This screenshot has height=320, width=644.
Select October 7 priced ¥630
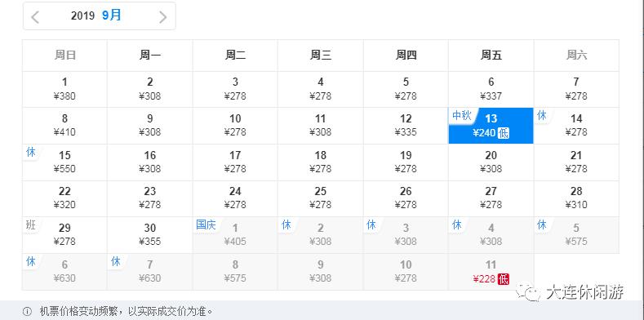150,272
